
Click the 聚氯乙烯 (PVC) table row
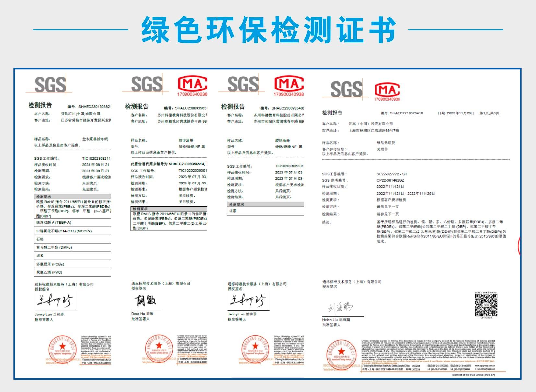pyautogui.click(x=72, y=272)
